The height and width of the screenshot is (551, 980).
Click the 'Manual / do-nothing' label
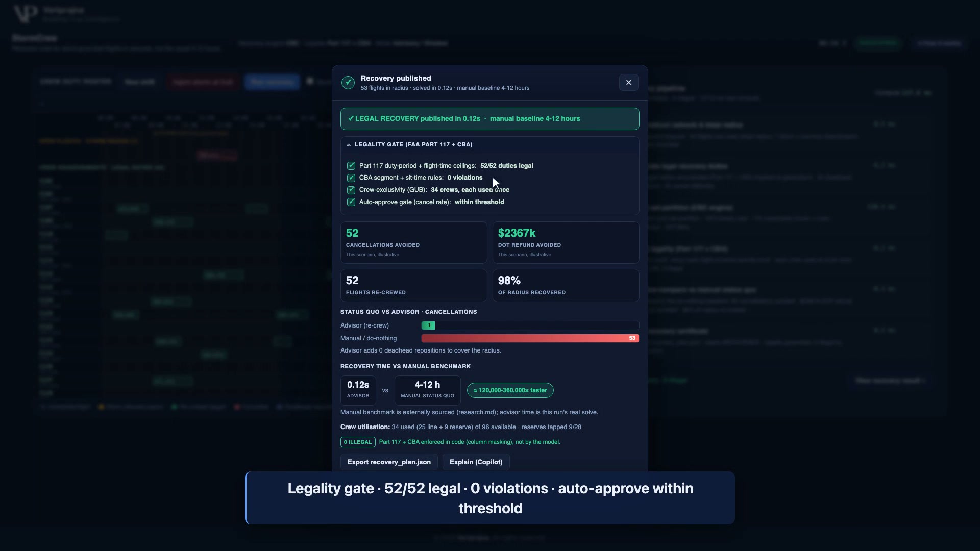pyautogui.click(x=368, y=338)
